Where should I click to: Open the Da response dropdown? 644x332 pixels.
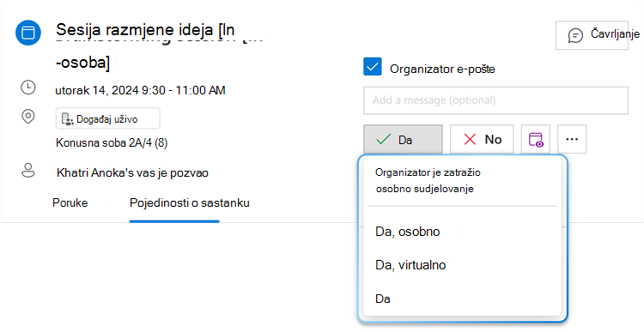[x=403, y=139]
